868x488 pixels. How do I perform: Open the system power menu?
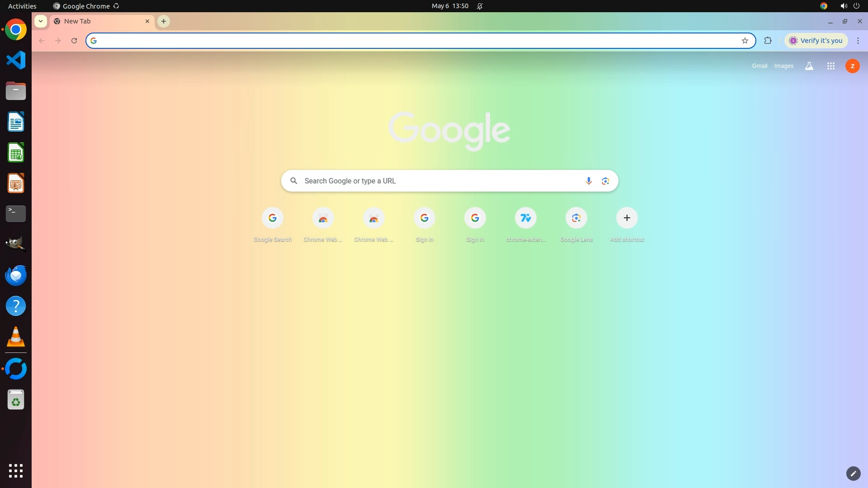[x=856, y=6]
